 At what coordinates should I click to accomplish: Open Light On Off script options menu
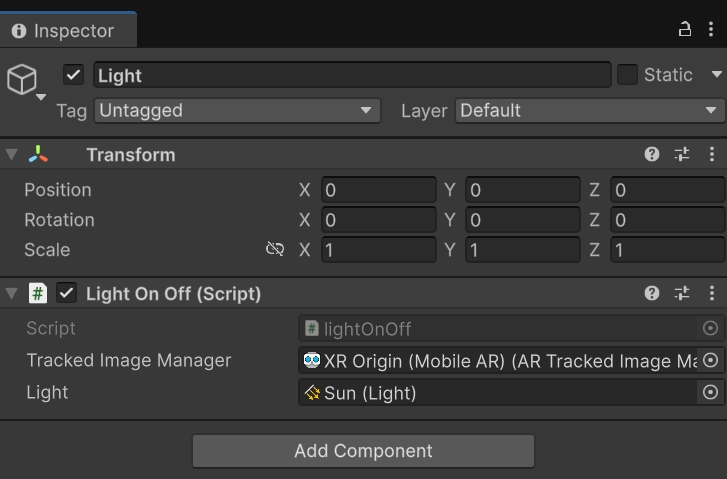click(711, 293)
